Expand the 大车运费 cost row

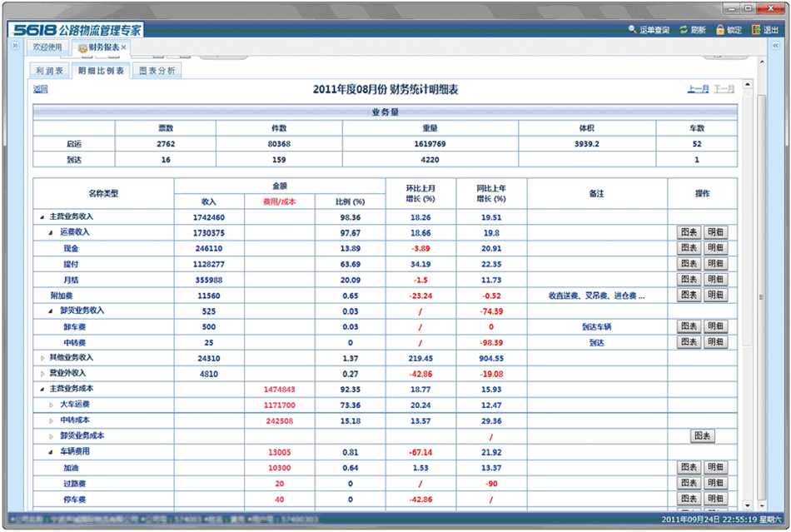pyautogui.click(x=52, y=405)
